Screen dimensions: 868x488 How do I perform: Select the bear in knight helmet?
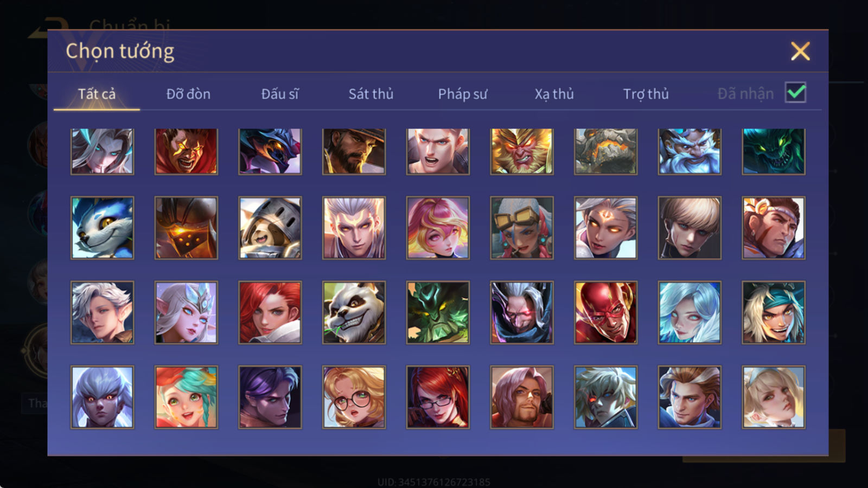(270, 228)
